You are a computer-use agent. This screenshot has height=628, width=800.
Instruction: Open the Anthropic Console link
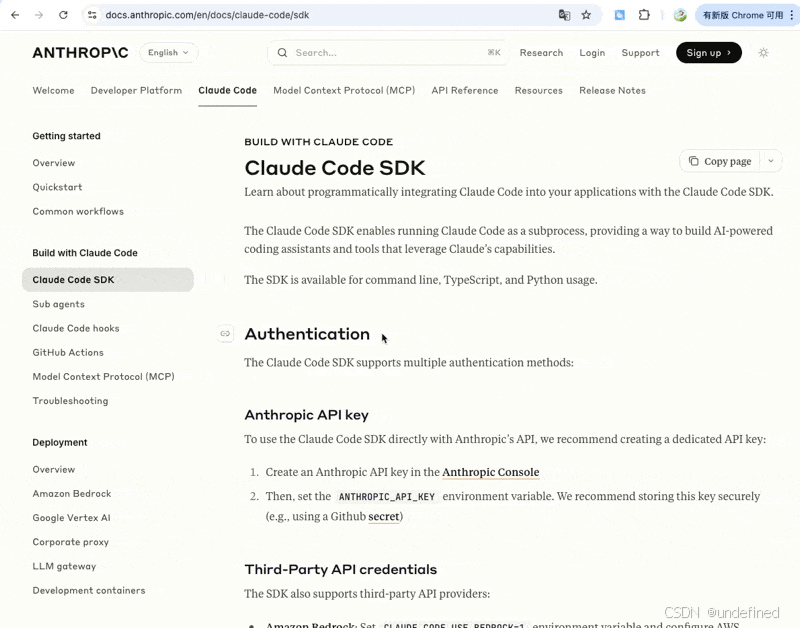point(490,472)
